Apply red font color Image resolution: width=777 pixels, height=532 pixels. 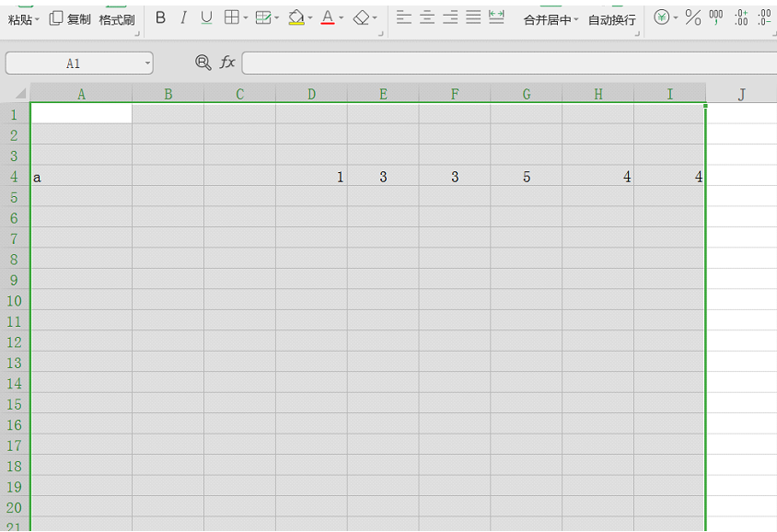point(328,17)
